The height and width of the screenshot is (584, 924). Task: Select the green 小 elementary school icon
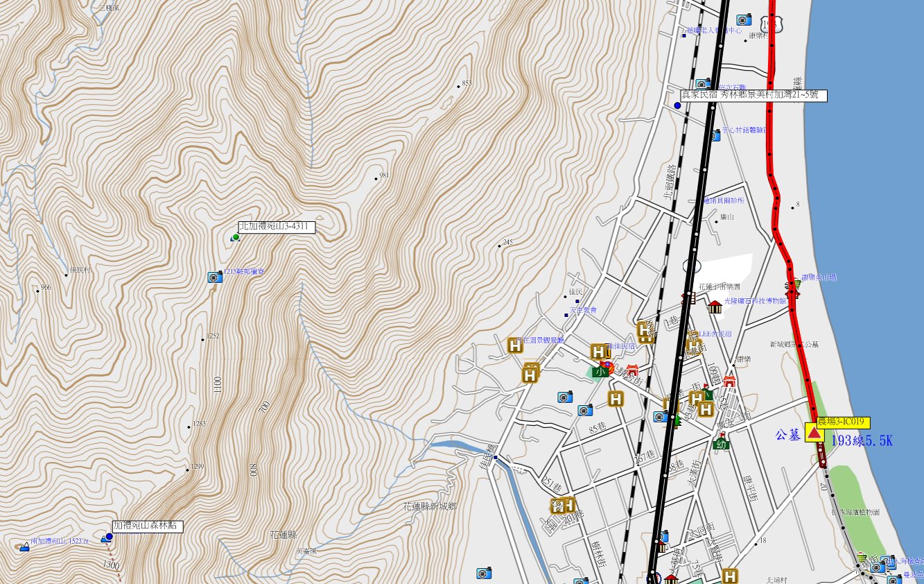pos(600,371)
